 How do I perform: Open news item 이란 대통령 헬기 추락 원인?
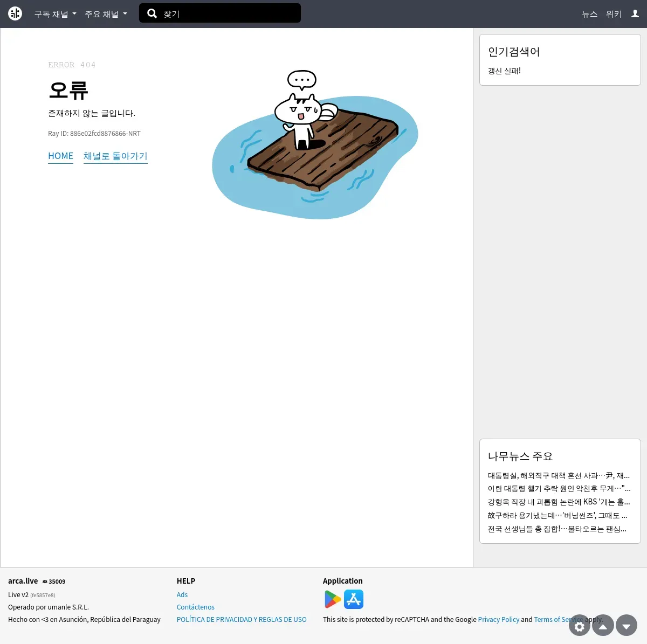[559, 488]
